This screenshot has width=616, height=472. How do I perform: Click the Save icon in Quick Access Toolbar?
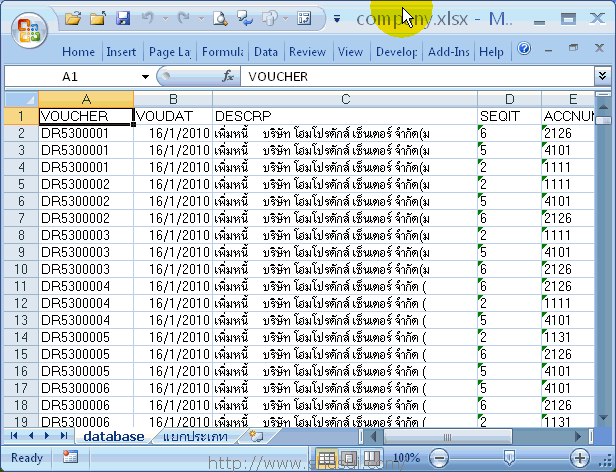pos(123,18)
